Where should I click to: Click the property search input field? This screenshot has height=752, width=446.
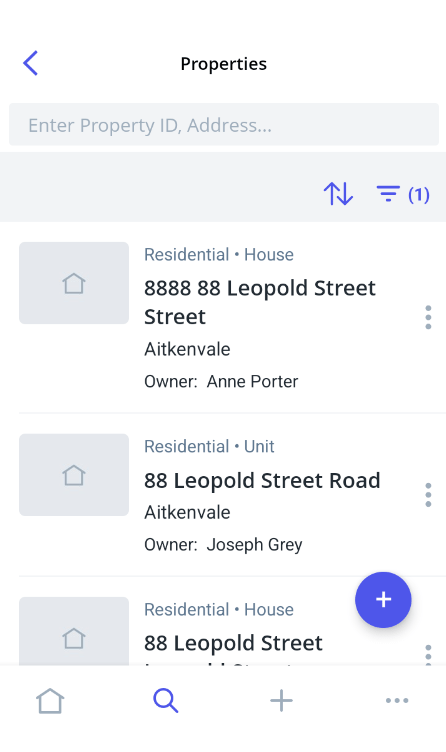click(224, 125)
